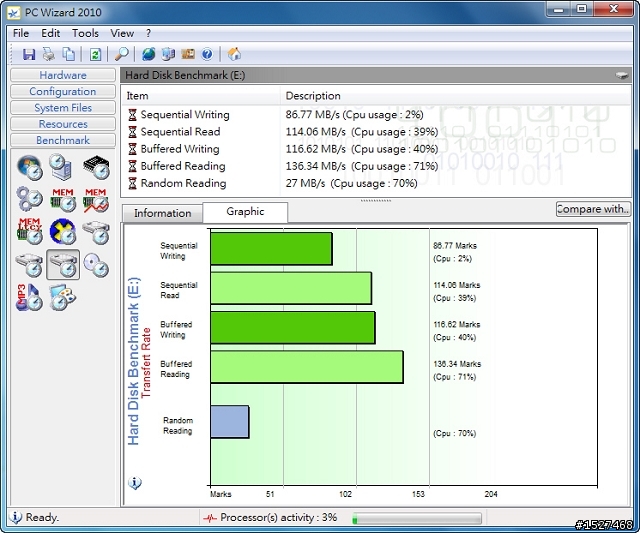Switch to the Information tab
This screenshot has height=533, width=640.
click(162, 213)
